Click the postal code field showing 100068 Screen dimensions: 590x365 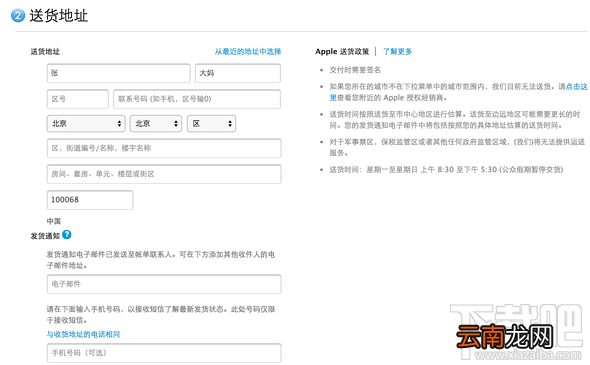[90, 200]
